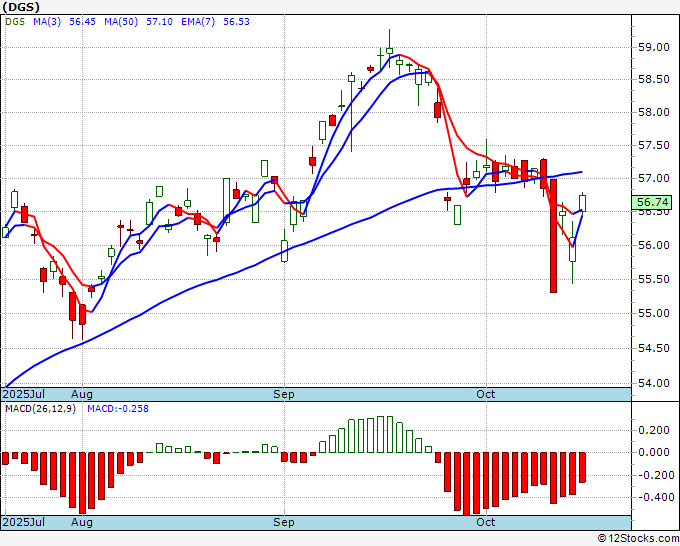Click the 57.50 price axis label
Viewport: 680px width, 546px height.
point(654,145)
